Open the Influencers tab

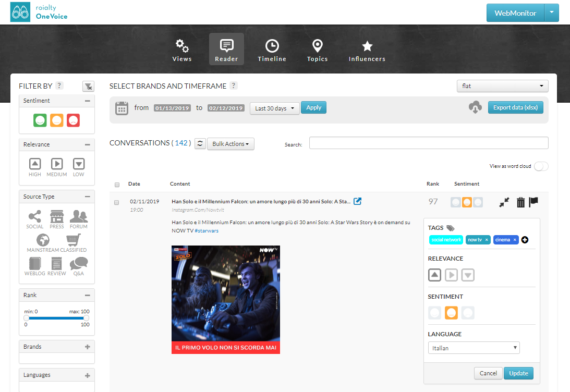[367, 50]
